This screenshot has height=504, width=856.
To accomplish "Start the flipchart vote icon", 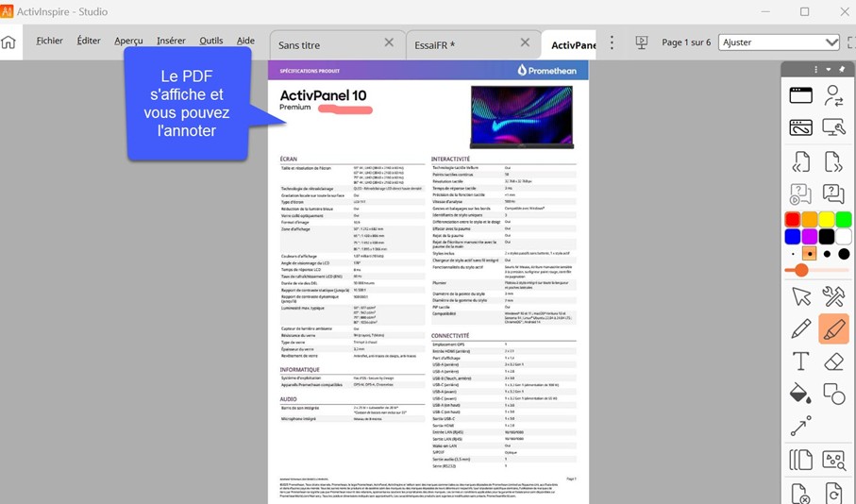I will pos(801,193).
